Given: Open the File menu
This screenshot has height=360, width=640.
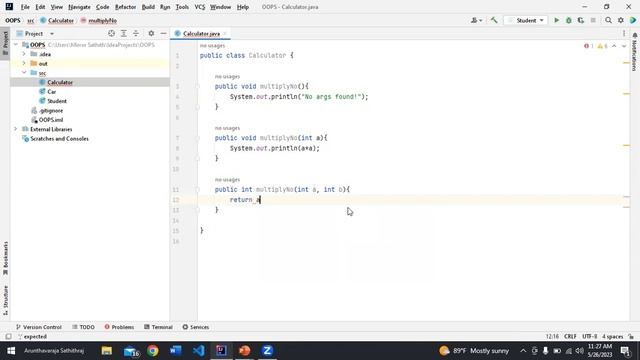Looking at the screenshot, I should pos(25,7).
